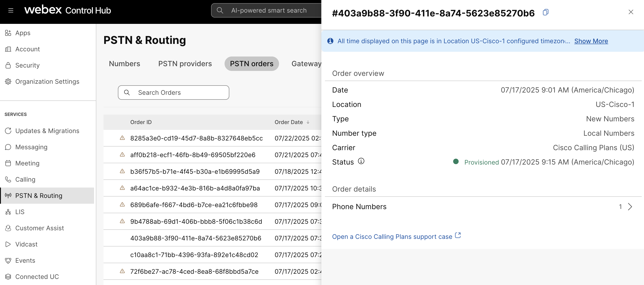Open the hamburger navigation menu
This screenshot has width=644, height=285.
(11, 10)
